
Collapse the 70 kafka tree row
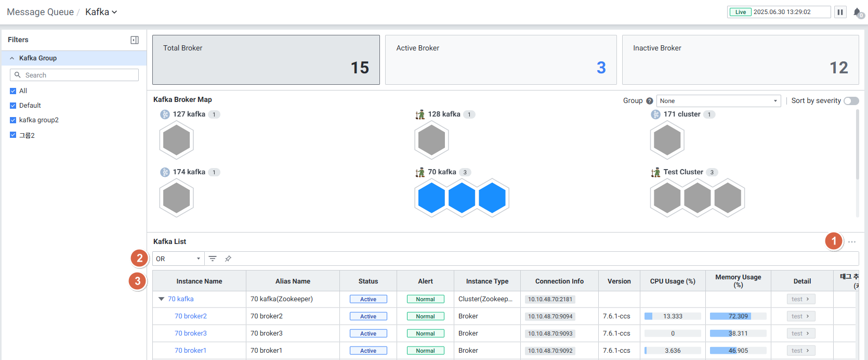tap(161, 299)
